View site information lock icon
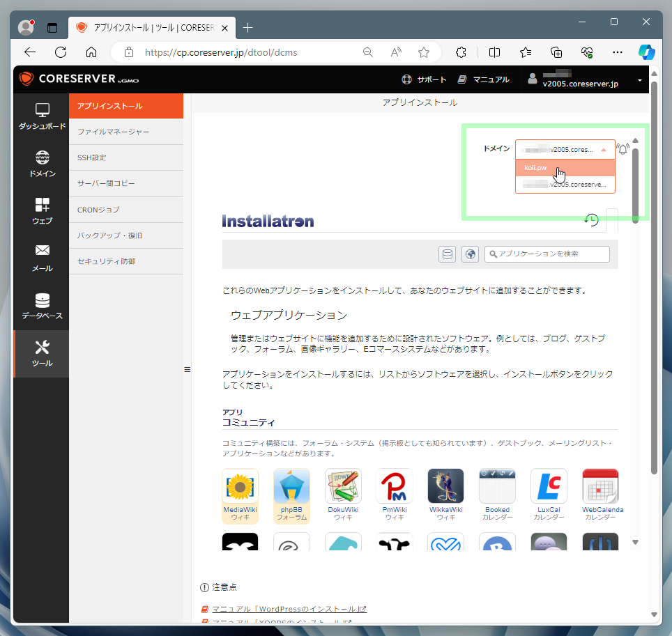The width and height of the screenshot is (672, 636). [128, 52]
